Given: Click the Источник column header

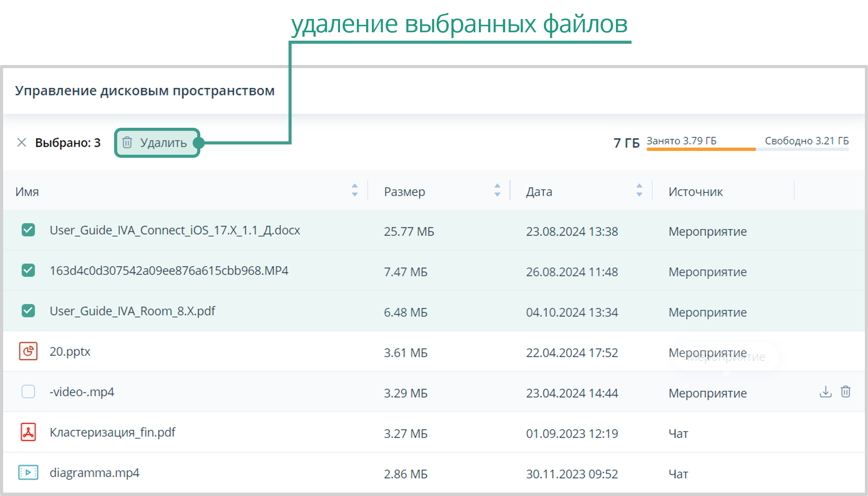Looking at the screenshot, I should click(x=695, y=192).
